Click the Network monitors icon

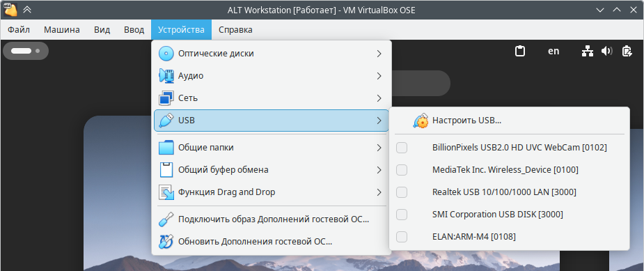point(166,98)
